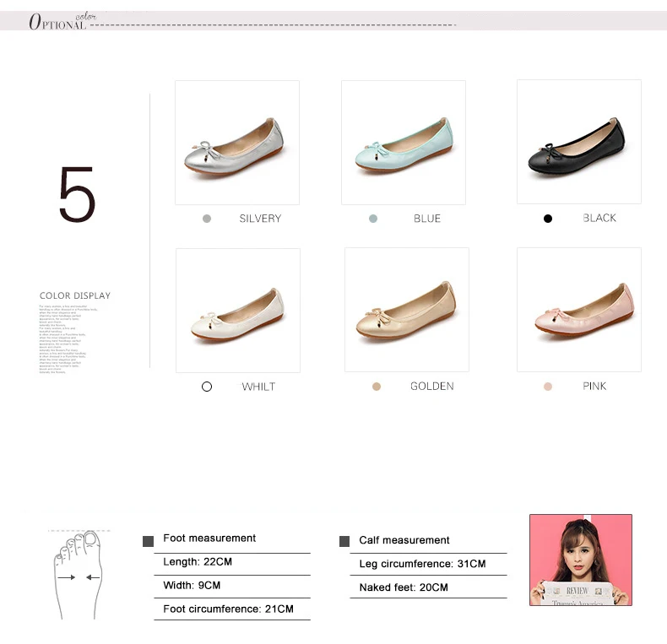Click the pink shoe thumbnail
This screenshot has width=667, height=644.
(579, 310)
